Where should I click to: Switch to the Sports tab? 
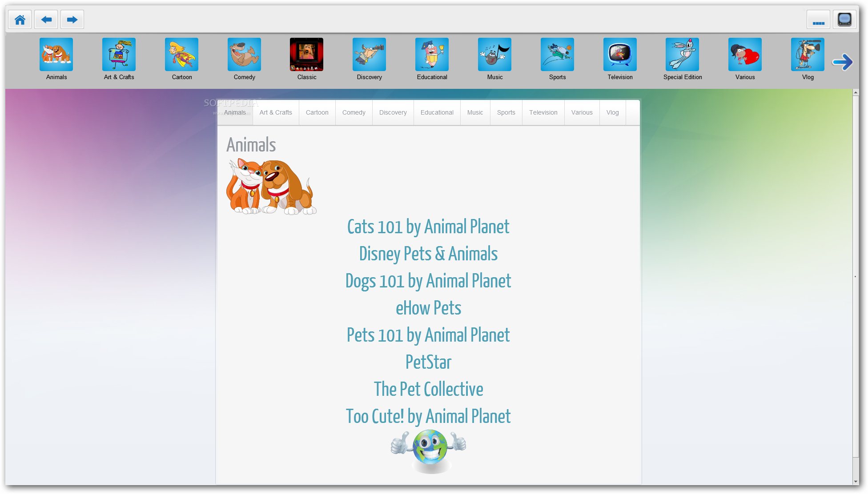coord(506,113)
